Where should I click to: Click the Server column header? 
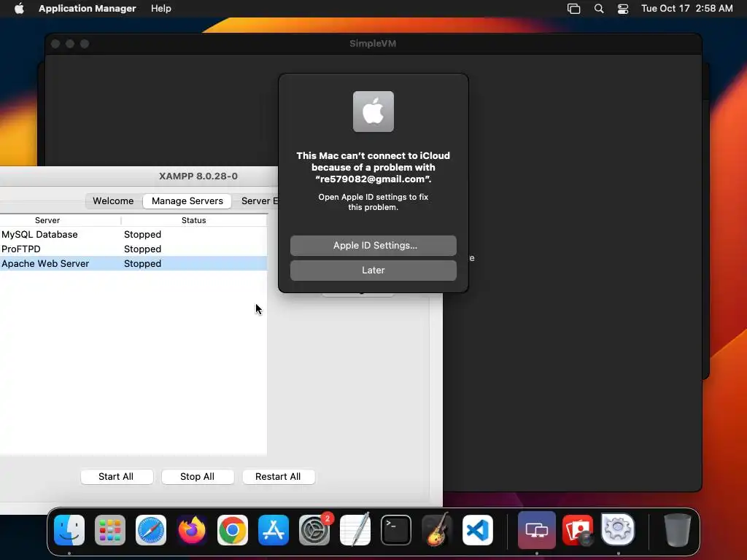coord(47,220)
